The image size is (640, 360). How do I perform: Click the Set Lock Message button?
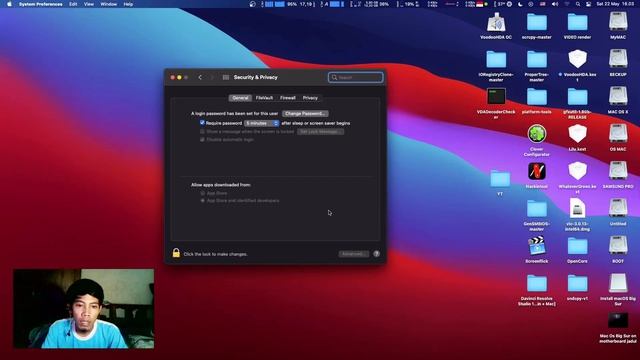[x=320, y=132]
